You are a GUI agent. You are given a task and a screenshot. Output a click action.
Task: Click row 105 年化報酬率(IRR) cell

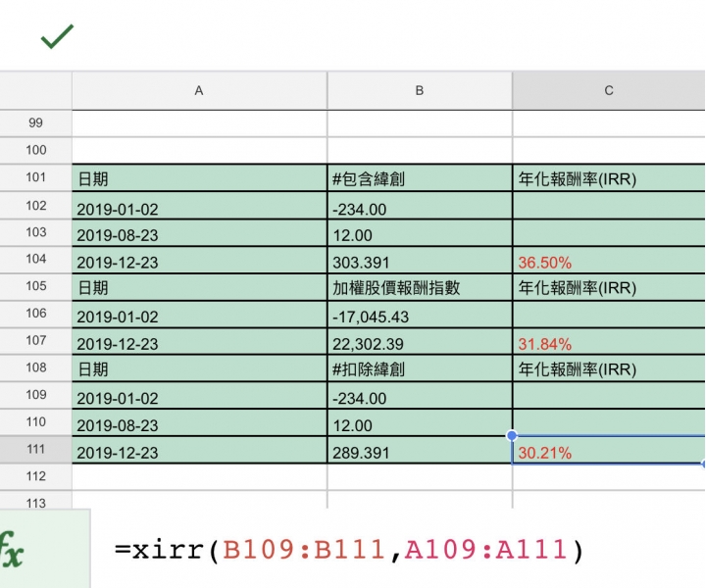click(x=609, y=287)
